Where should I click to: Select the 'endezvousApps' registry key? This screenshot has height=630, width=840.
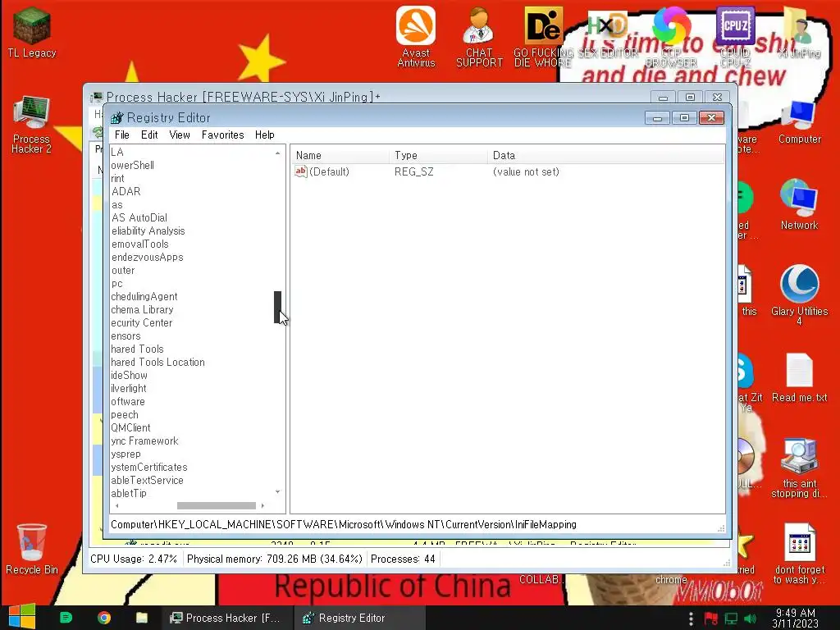[x=148, y=257]
